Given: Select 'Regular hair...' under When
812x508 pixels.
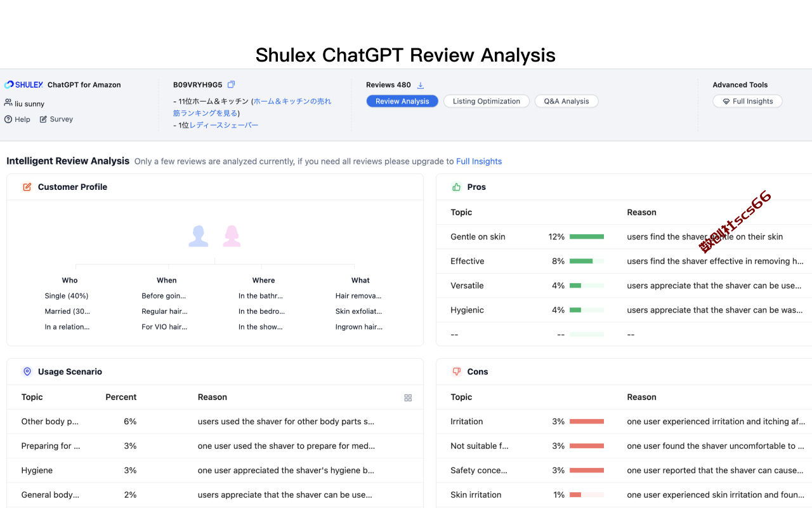Looking at the screenshot, I should (x=164, y=311).
